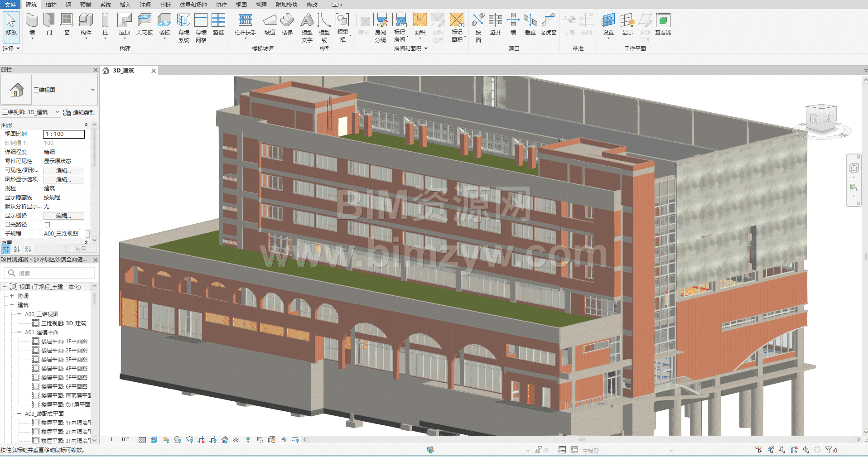Screen dimensions: 868x457
Task: Toggle the 日光路径 checkbox
Action: click(47, 225)
